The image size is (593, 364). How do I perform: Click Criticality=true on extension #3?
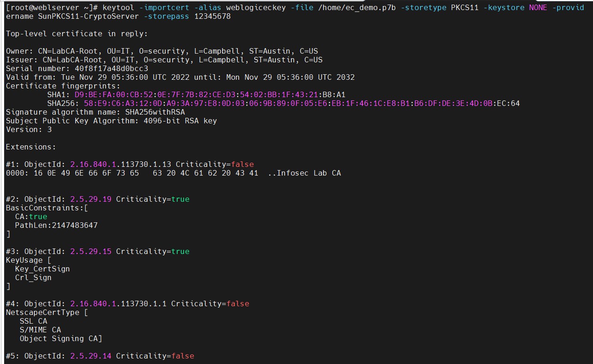coord(152,252)
